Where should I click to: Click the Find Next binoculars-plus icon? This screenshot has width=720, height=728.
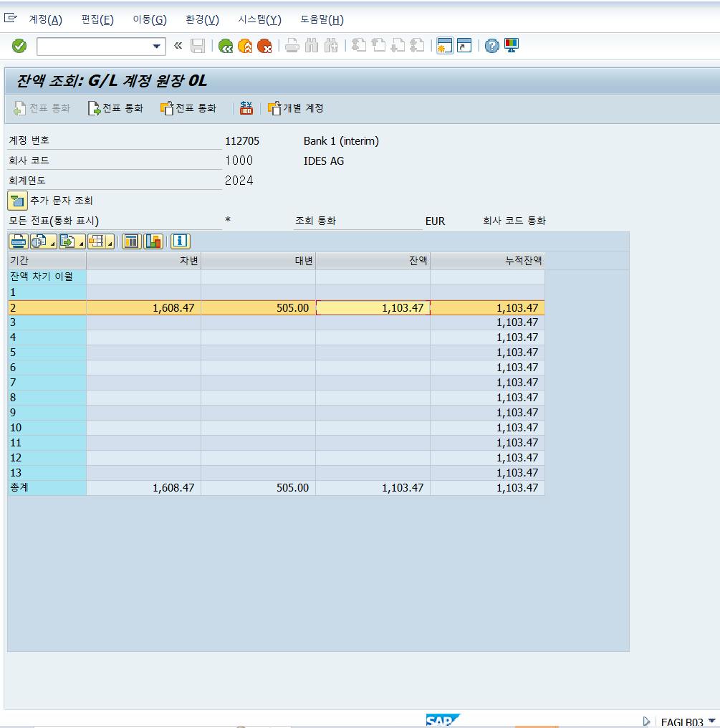331,46
